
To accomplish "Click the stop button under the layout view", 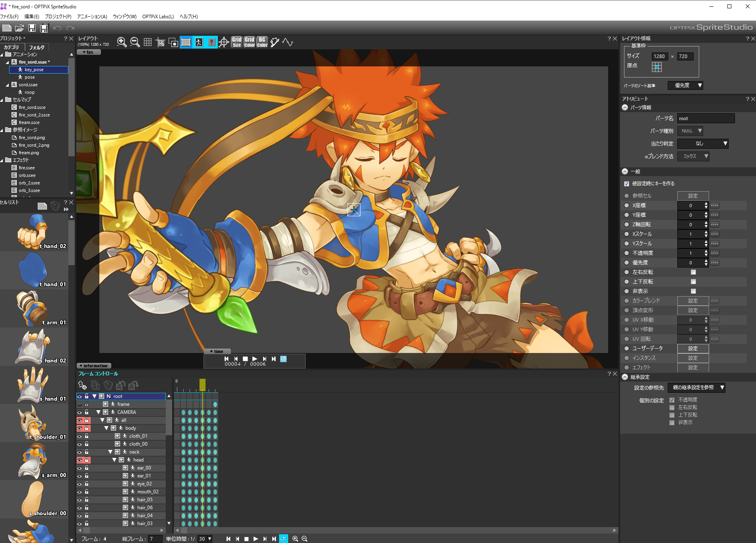I will tap(245, 359).
